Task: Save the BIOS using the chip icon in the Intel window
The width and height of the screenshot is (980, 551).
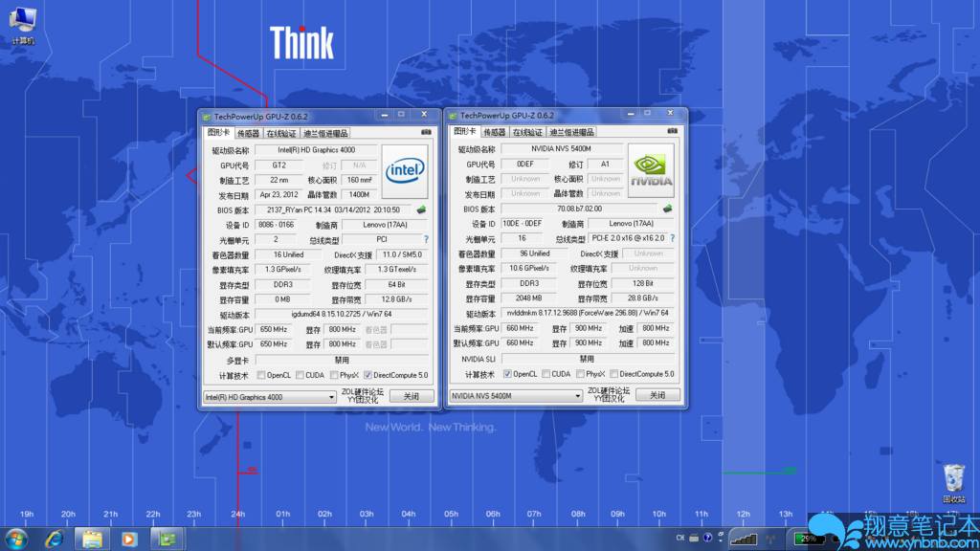Action: click(421, 209)
